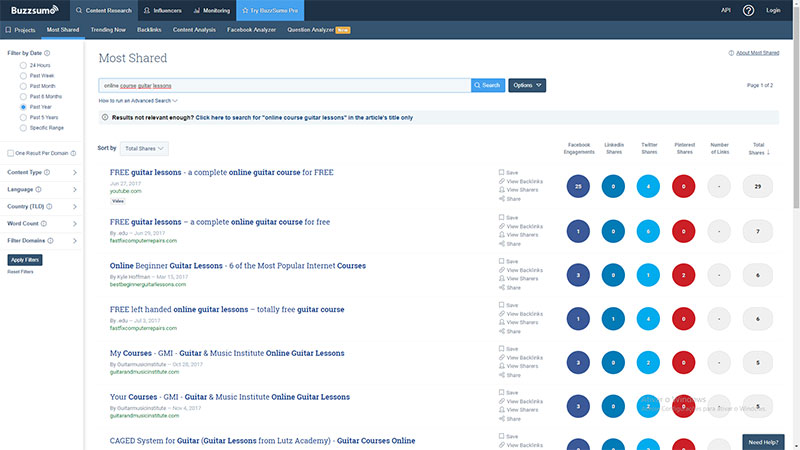This screenshot has height=450, width=800.
Task: Click the API link
Action: coord(726,10)
